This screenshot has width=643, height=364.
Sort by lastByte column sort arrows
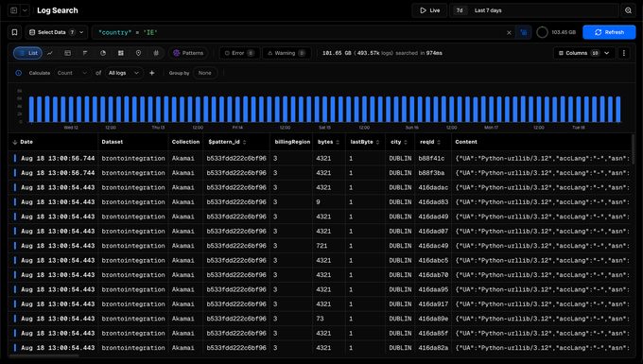[x=377, y=142]
